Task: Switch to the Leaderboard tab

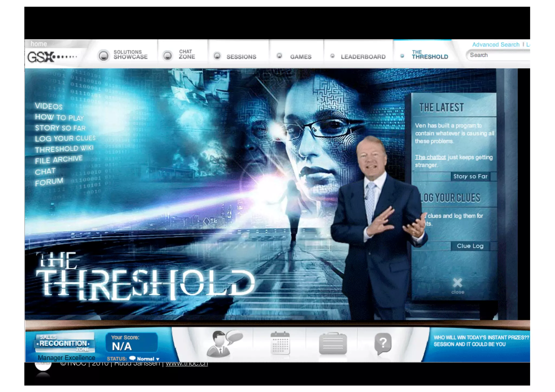Action: tap(363, 57)
